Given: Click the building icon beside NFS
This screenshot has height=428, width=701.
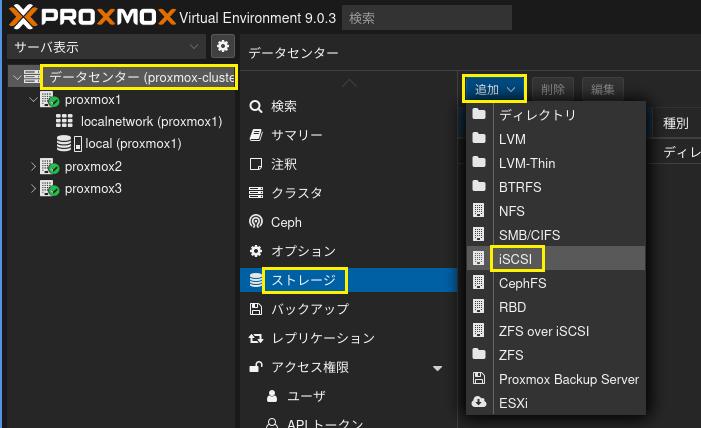Looking at the screenshot, I should click(x=479, y=210).
